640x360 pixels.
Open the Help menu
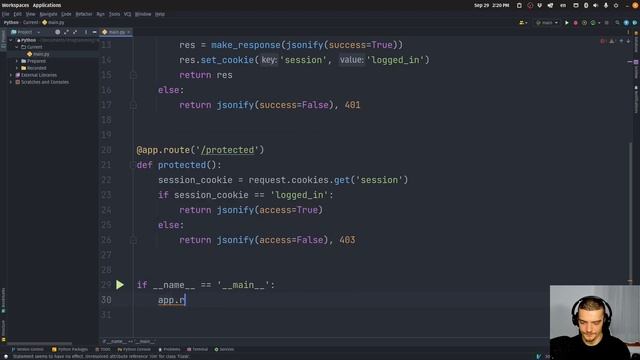point(160,14)
